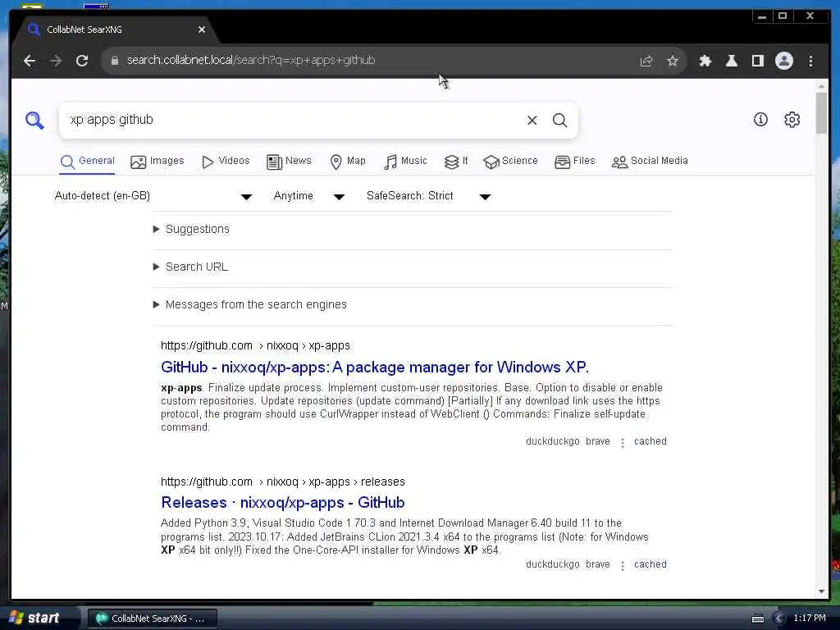The width and height of the screenshot is (840, 630).
Task: Open the SafeSearch Strict dropdown
Action: pyautogui.click(x=428, y=196)
